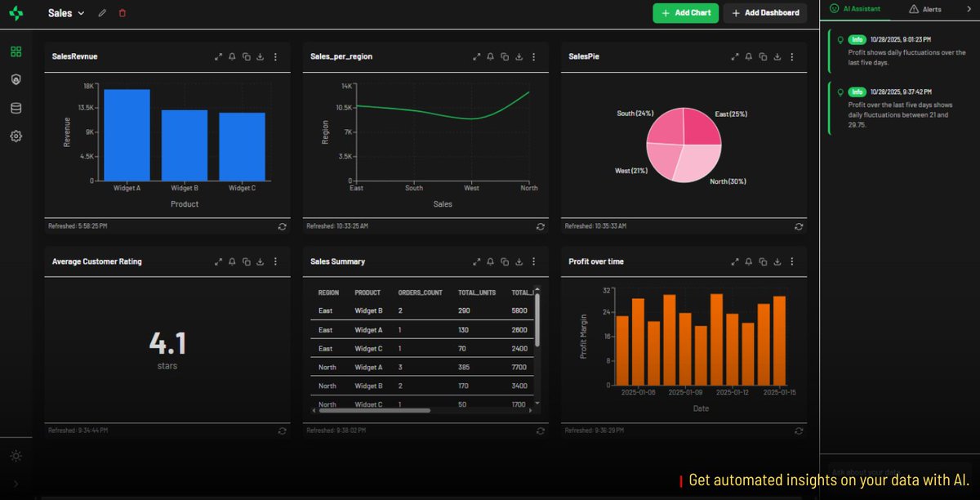Open the Sales Summary kebab menu
Image resolution: width=980 pixels, height=500 pixels.
(x=534, y=261)
